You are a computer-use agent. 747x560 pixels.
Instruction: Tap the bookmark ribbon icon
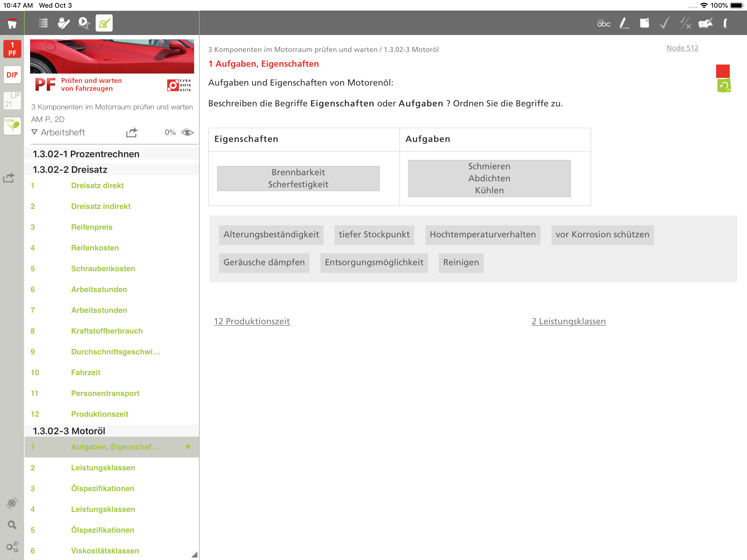coord(725,23)
